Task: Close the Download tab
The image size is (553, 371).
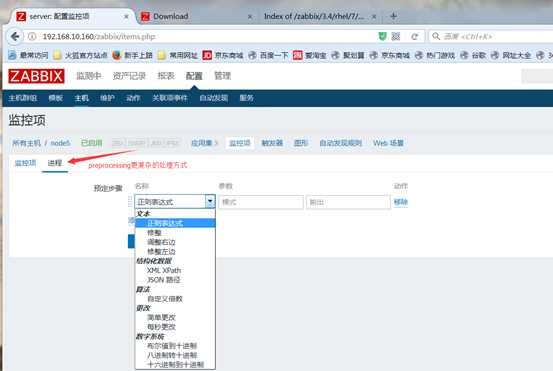Action: [250, 16]
